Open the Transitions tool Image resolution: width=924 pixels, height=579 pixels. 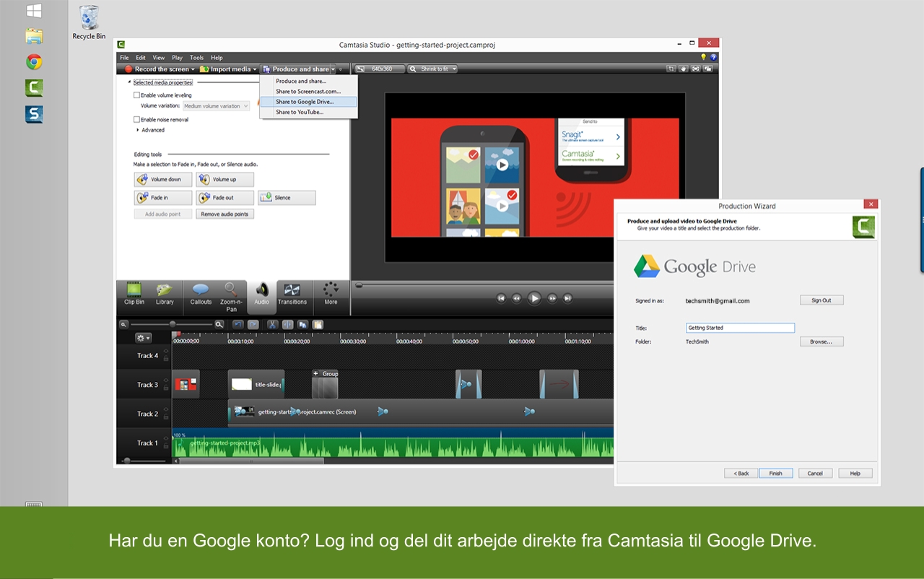pyautogui.click(x=292, y=293)
